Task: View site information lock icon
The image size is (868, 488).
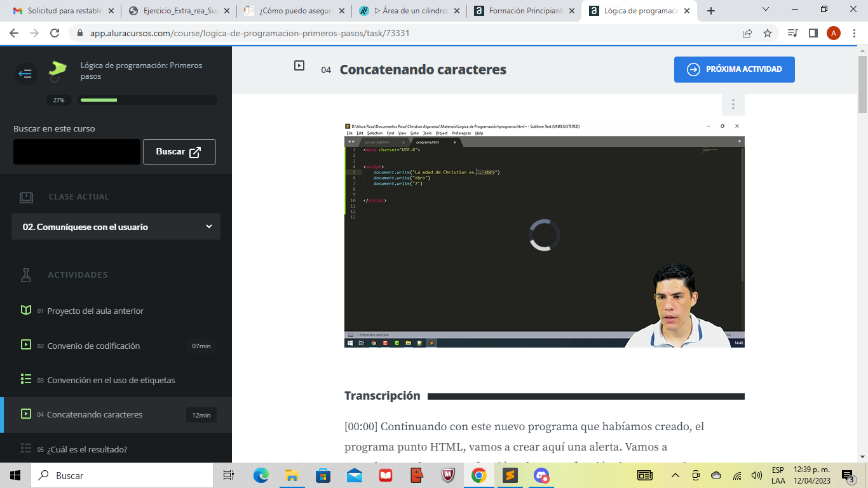Action: pyautogui.click(x=79, y=33)
